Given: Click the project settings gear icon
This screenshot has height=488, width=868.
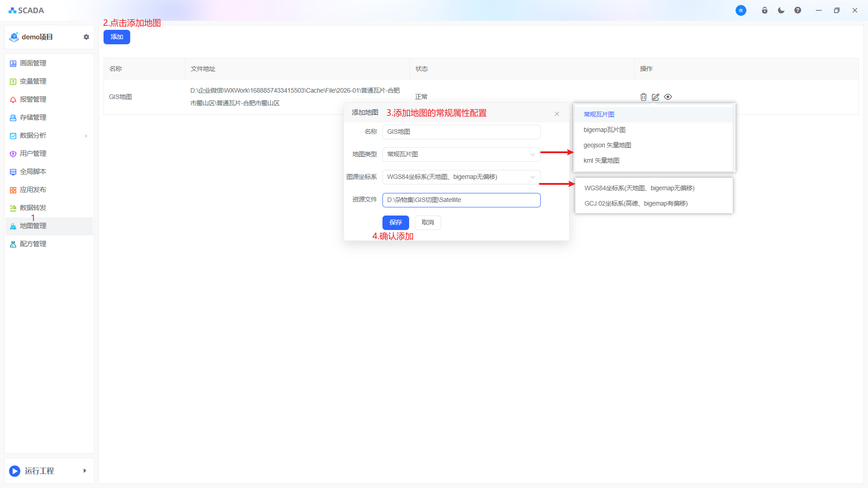Looking at the screenshot, I should 86,37.
